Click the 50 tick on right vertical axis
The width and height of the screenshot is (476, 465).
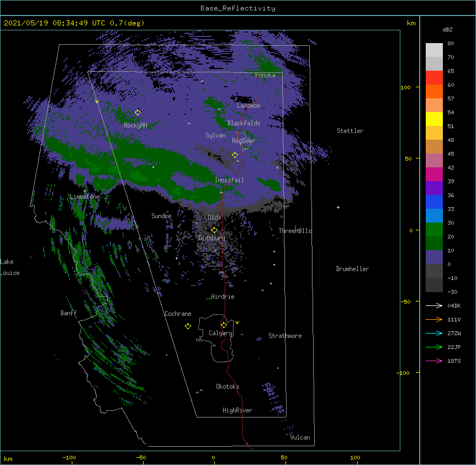click(x=408, y=158)
